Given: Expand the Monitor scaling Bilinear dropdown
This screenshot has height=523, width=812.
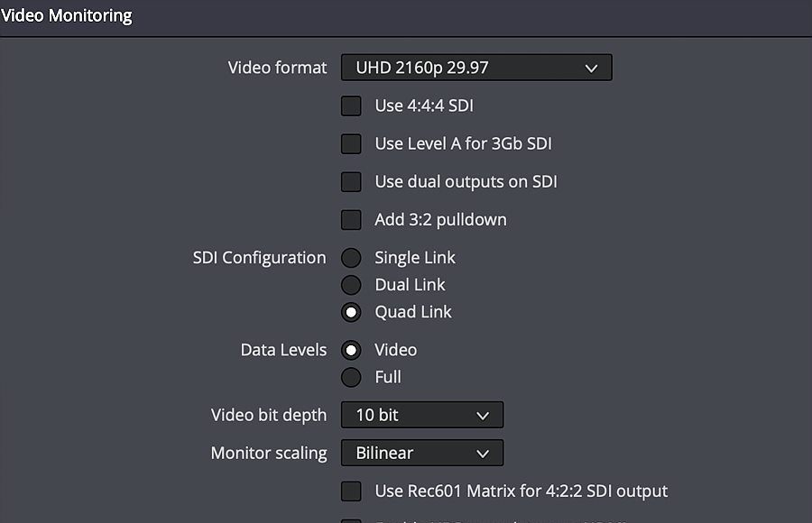Looking at the screenshot, I should 422,453.
